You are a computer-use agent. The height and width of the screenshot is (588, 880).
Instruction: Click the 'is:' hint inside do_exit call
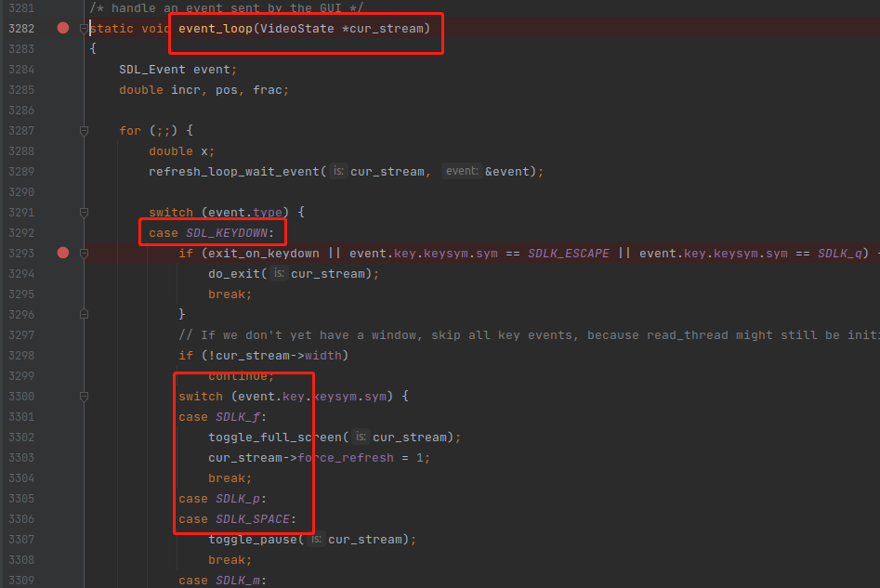280,274
